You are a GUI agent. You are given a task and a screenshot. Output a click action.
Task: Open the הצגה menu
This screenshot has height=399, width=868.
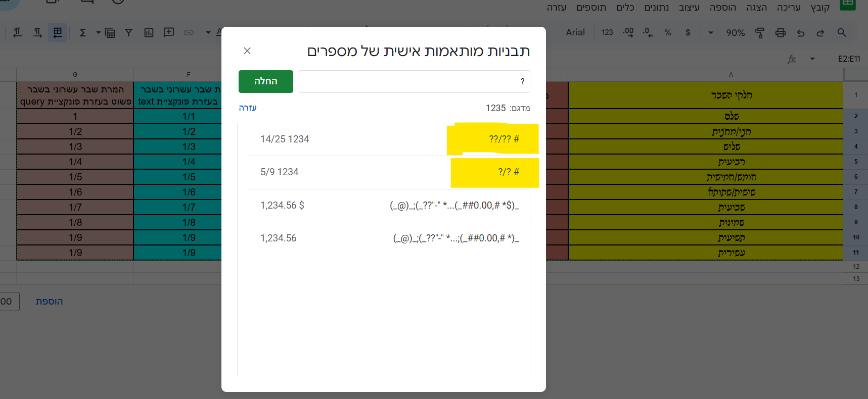pos(757,8)
